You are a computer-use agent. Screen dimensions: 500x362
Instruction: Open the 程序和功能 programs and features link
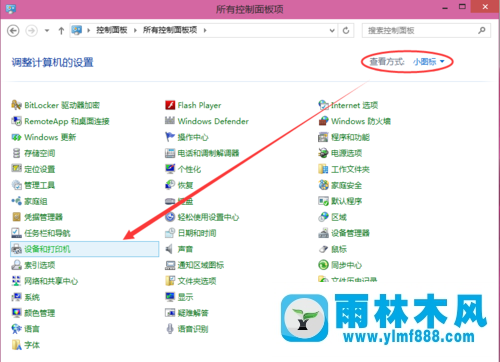350,137
